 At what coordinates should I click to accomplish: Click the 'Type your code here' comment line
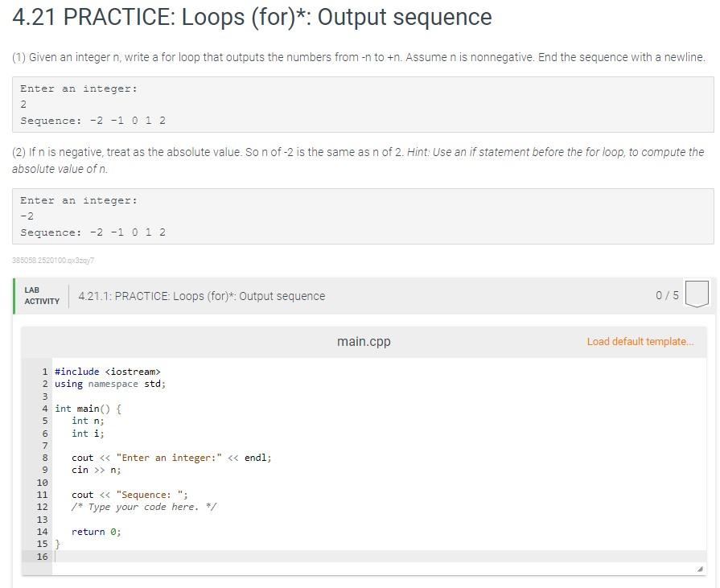[x=144, y=507]
